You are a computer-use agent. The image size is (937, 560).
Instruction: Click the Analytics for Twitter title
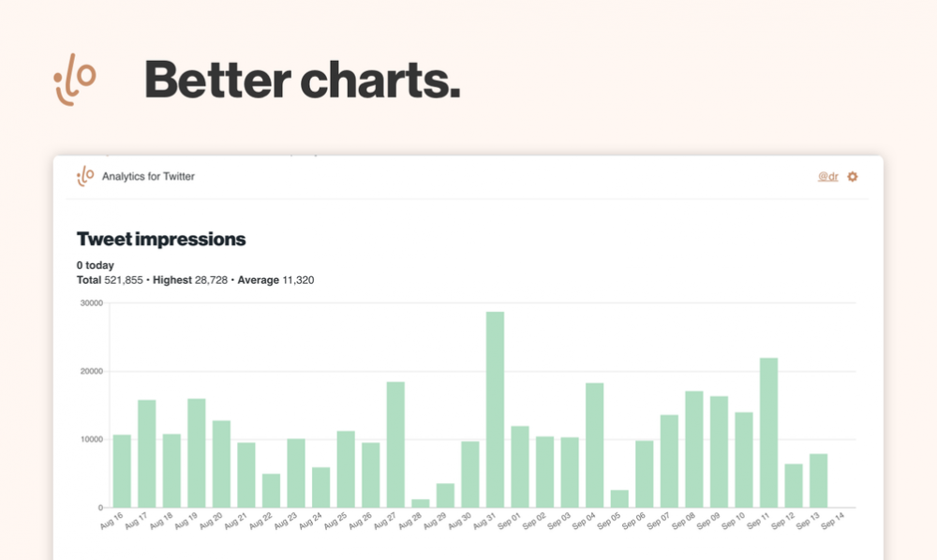[x=148, y=176]
